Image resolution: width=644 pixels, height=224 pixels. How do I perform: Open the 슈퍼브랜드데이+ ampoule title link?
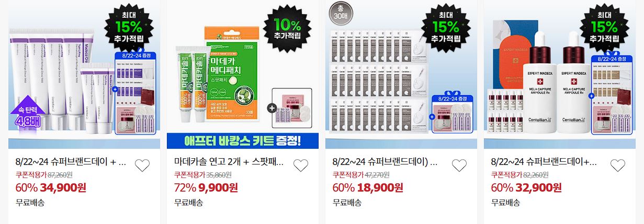click(x=544, y=161)
